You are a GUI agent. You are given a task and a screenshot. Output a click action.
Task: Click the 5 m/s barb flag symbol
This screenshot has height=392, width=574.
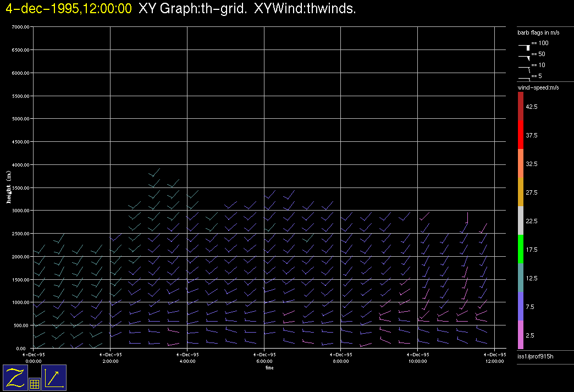tap(524, 79)
